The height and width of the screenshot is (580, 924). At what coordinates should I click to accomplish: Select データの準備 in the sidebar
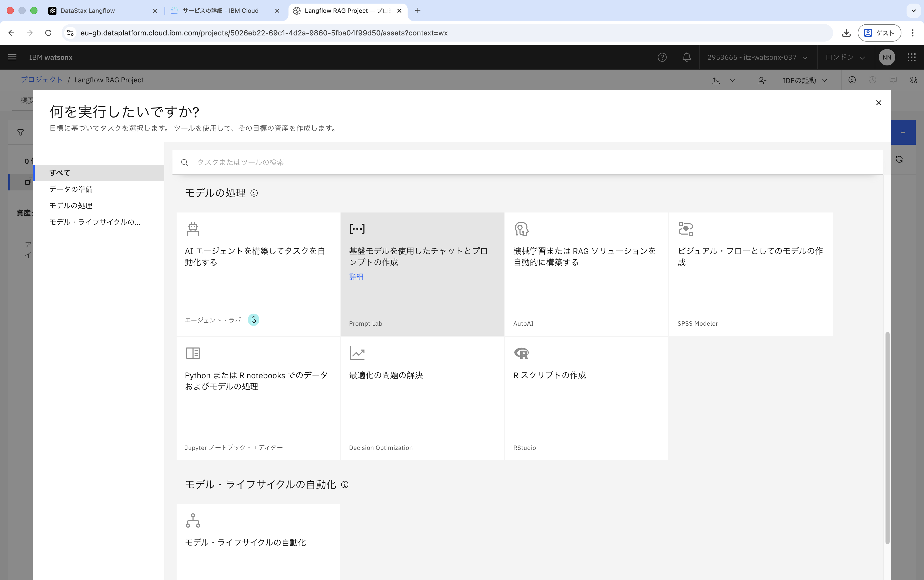tap(71, 189)
